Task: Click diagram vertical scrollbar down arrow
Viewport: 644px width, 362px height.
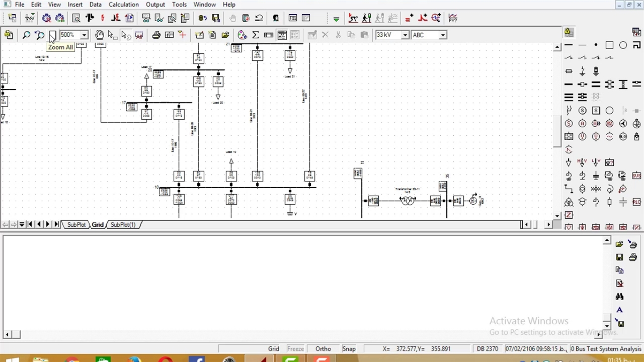Action: [557, 216]
